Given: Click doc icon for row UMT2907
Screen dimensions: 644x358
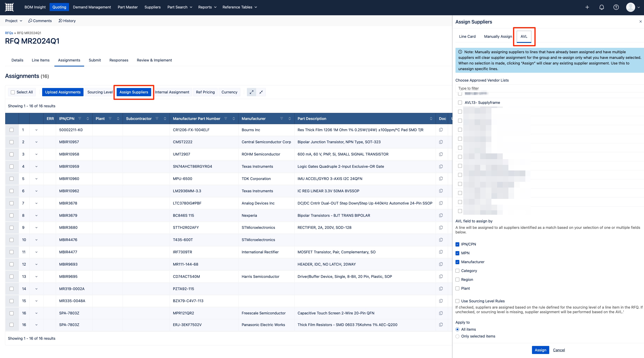Looking at the screenshot, I should click(441, 154).
